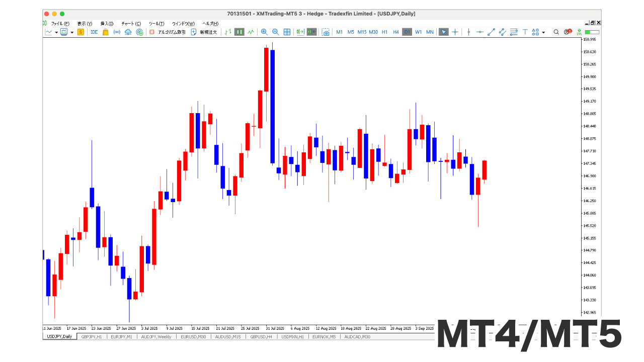Expand the objects shapes dropdown arrow
This screenshot has width=644, height=362.
point(543,32)
